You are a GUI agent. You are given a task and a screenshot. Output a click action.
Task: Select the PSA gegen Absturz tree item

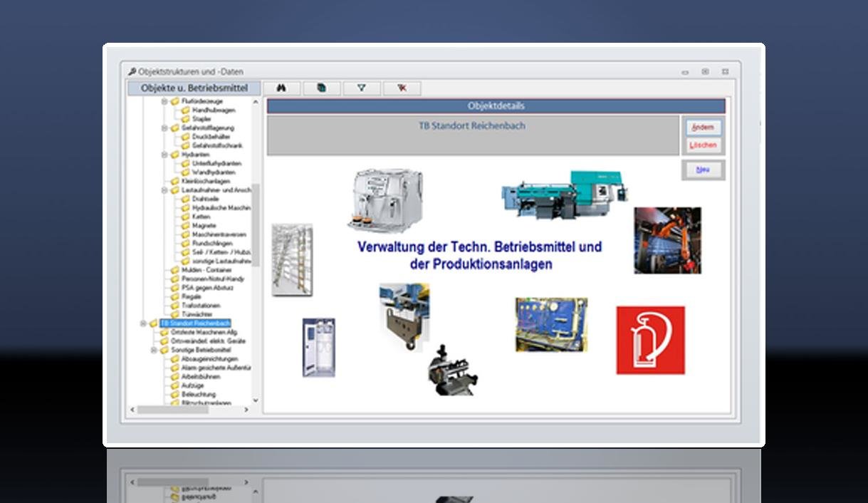pyautogui.click(x=207, y=288)
